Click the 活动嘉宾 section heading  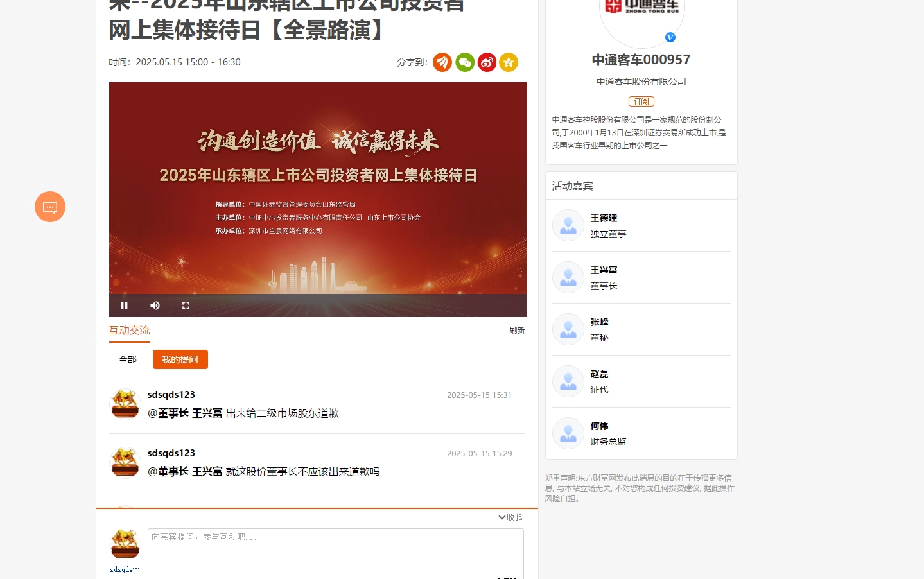[x=572, y=186]
